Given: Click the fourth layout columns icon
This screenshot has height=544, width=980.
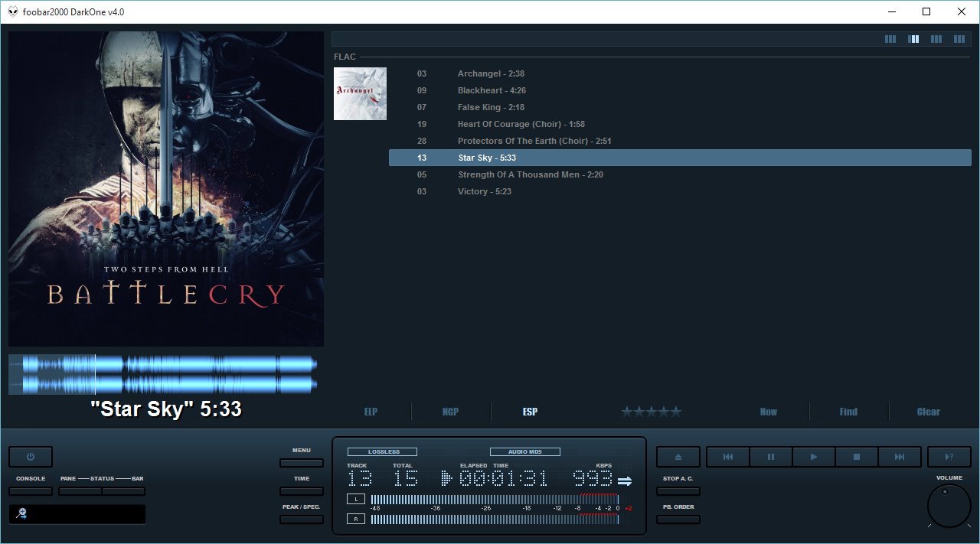Looking at the screenshot, I should pos(959,39).
